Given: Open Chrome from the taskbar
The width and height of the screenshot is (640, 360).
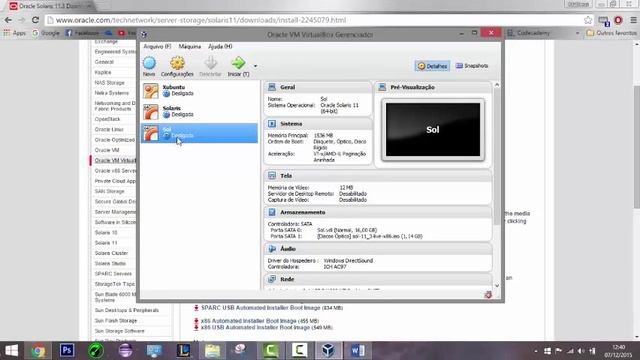Looking at the screenshot, I should (x=38, y=351).
